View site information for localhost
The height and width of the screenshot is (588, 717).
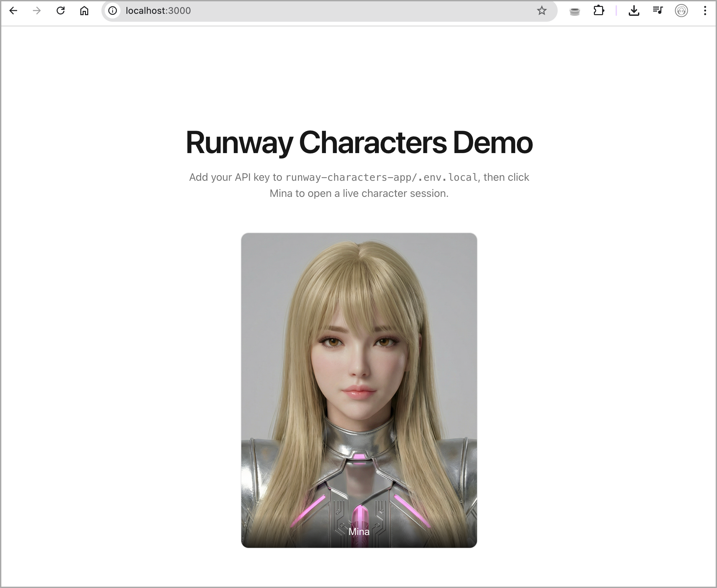pyautogui.click(x=113, y=11)
